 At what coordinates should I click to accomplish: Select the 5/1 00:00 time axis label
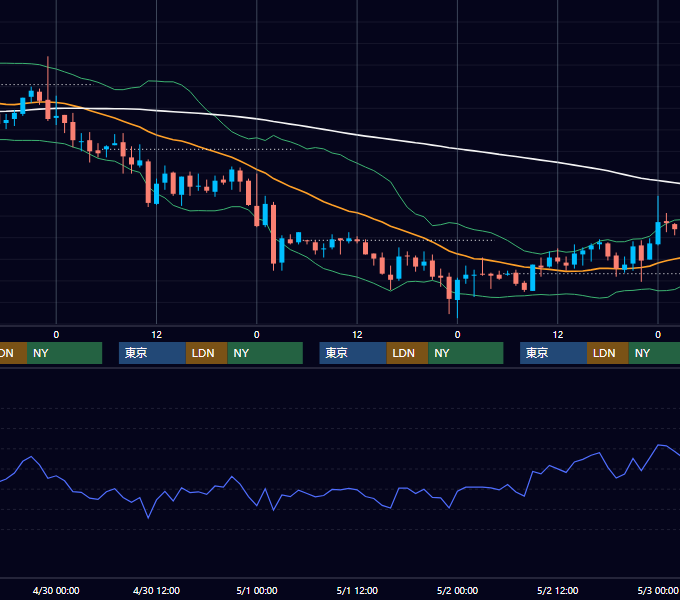[x=257, y=590]
